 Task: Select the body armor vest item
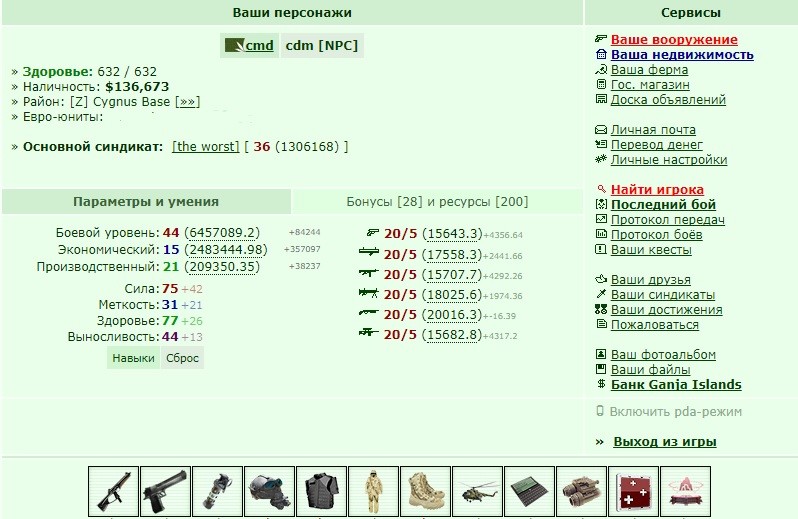[x=321, y=492]
